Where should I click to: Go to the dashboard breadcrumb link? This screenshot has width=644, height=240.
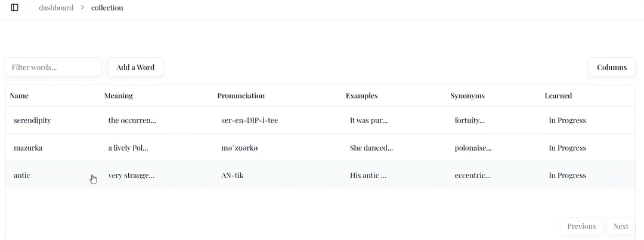click(x=56, y=8)
